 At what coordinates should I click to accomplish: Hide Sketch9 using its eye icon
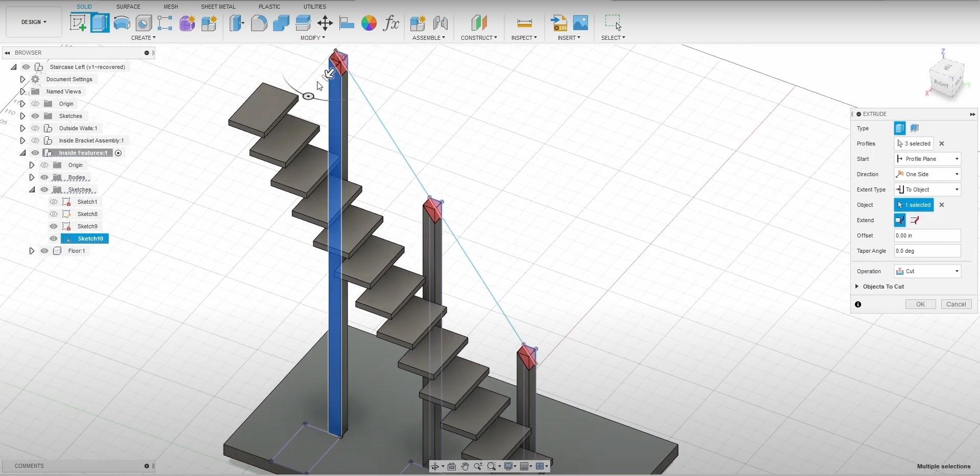[x=54, y=226]
